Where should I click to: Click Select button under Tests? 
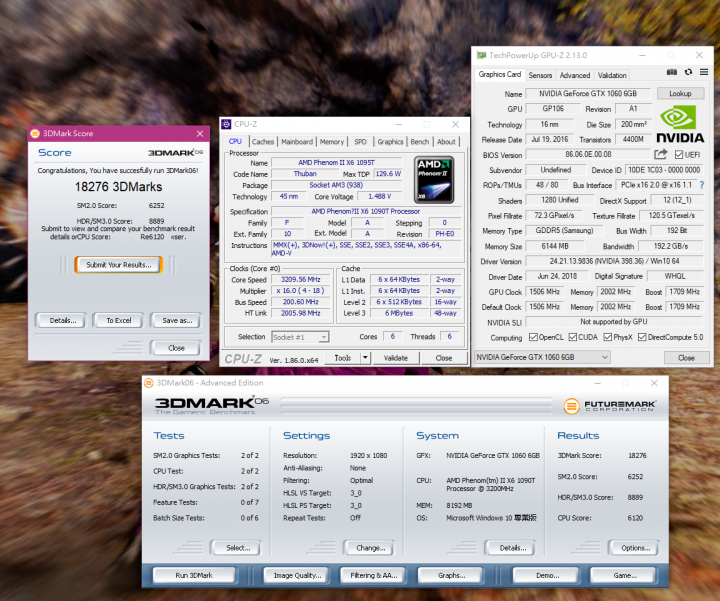pyautogui.click(x=238, y=548)
